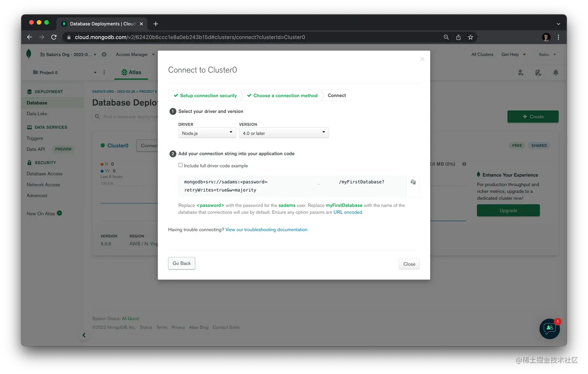Copy the connection string using the copy icon

[x=413, y=182]
